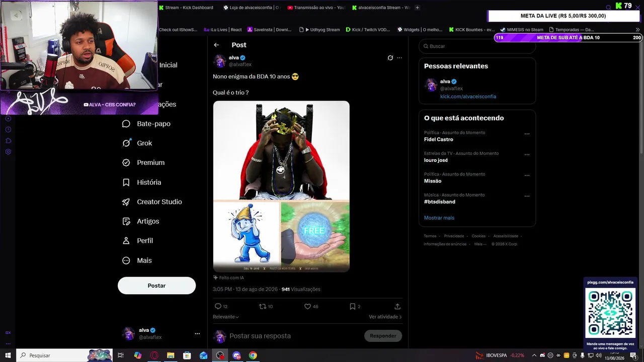Open Opera browser from taskbar
This screenshot has width=644, height=362.
[x=154, y=355]
